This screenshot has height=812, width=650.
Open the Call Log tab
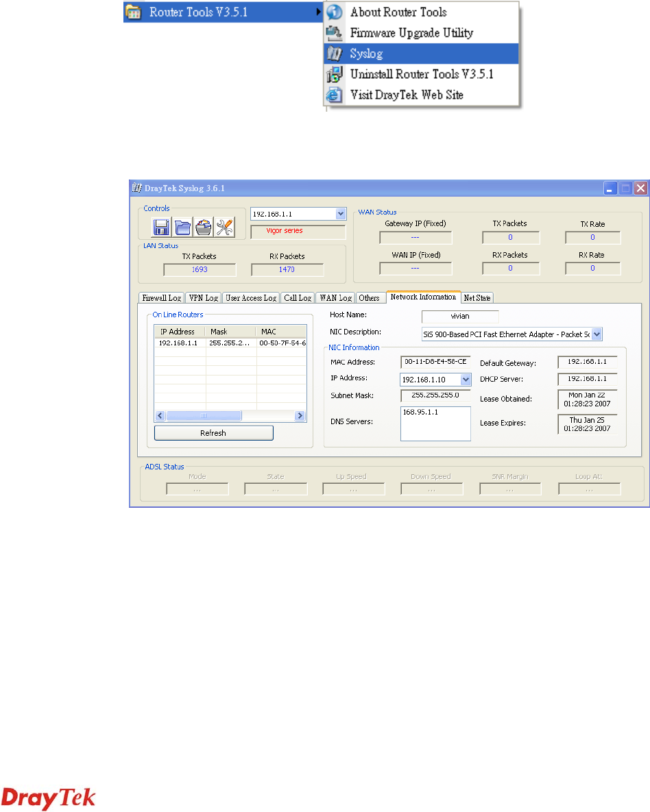(298, 298)
